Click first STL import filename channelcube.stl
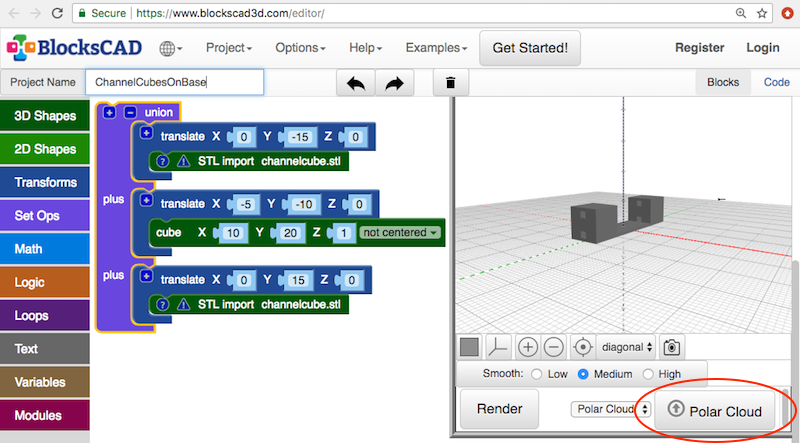 pyautogui.click(x=301, y=161)
